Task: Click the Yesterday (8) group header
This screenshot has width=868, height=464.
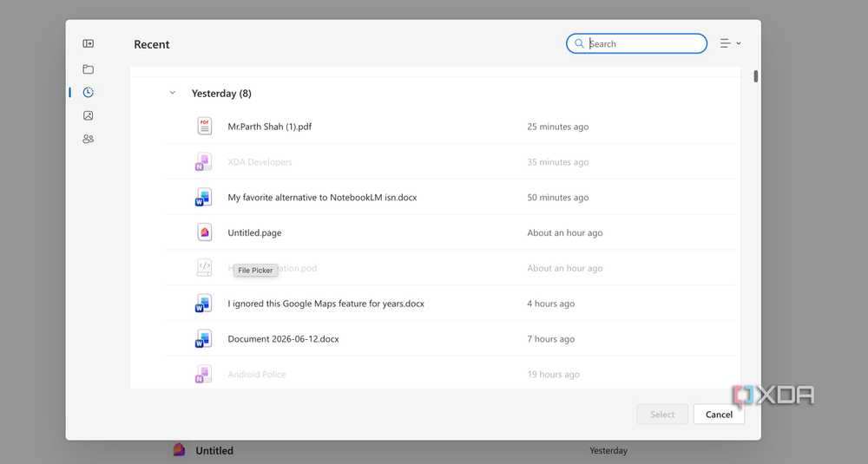Action: [x=221, y=94]
